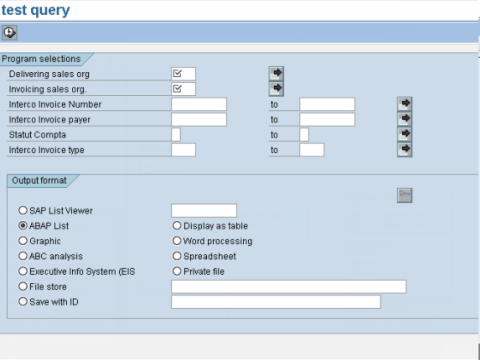Click the Execute clock icon
The image size is (480, 360).
(9, 33)
